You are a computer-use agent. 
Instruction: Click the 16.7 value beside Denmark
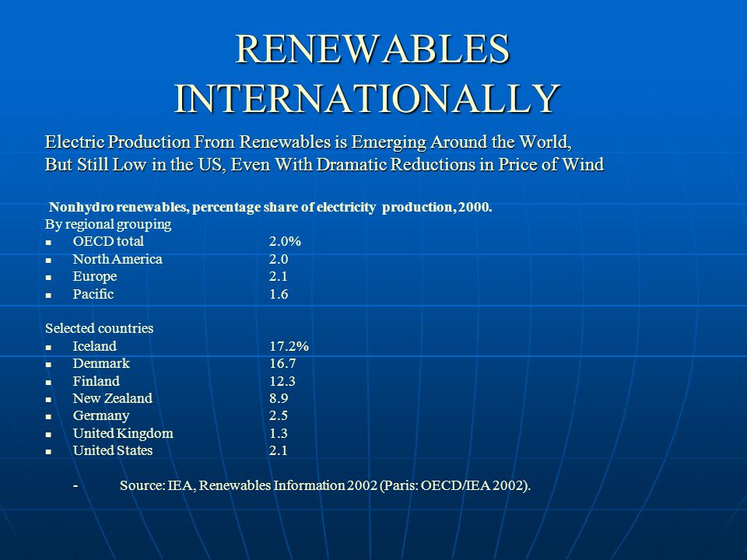tap(282, 364)
